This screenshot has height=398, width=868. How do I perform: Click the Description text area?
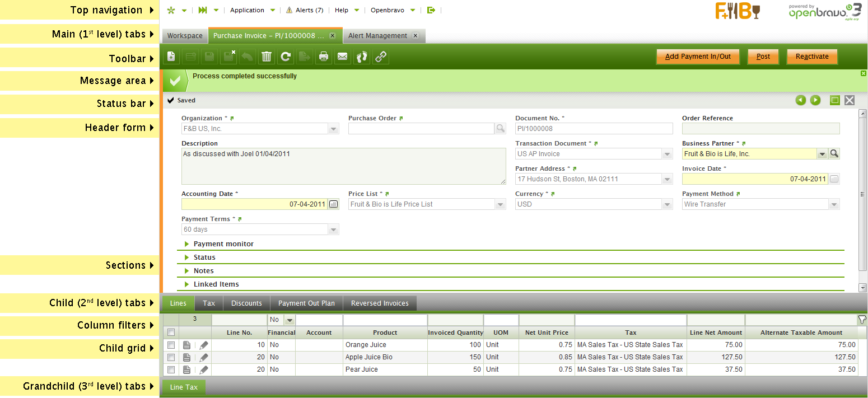pyautogui.click(x=343, y=166)
